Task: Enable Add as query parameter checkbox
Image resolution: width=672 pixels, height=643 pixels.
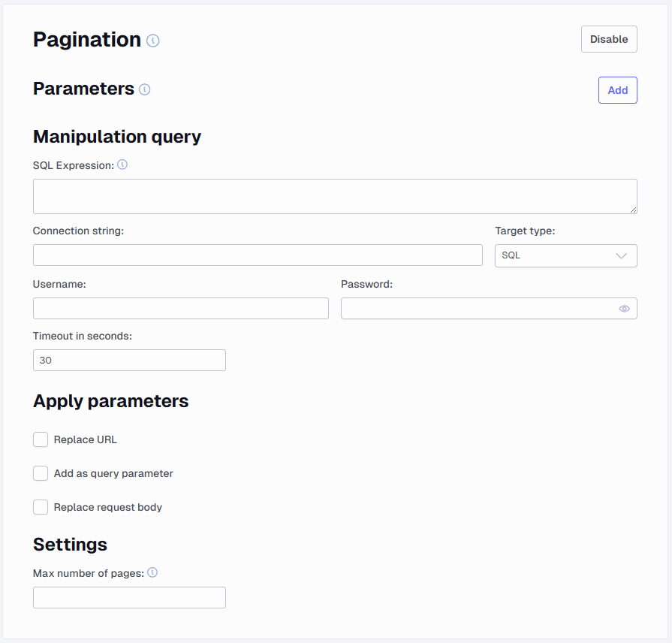Action: (41, 473)
